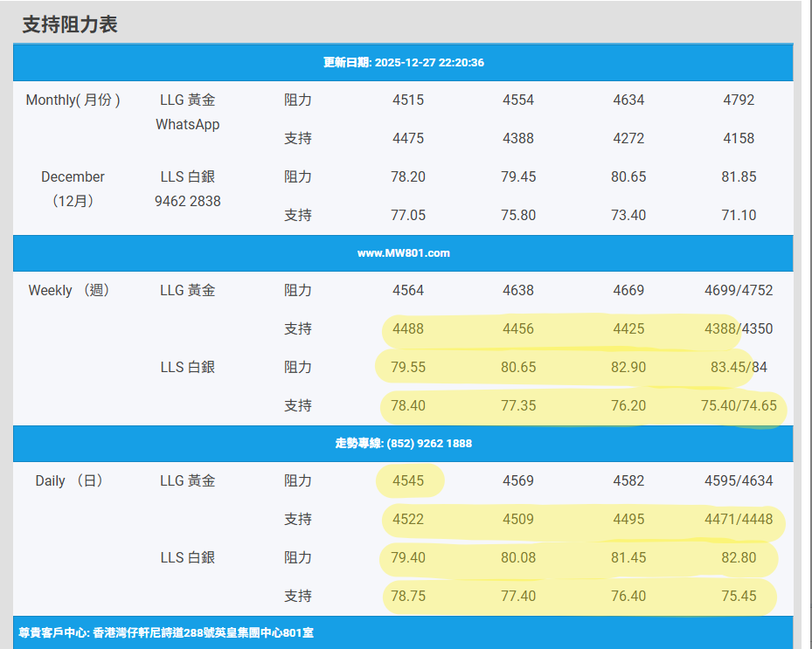Click monthly gold support value 4158
The width and height of the screenshot is (812, 649).
(x=739, y=138)
